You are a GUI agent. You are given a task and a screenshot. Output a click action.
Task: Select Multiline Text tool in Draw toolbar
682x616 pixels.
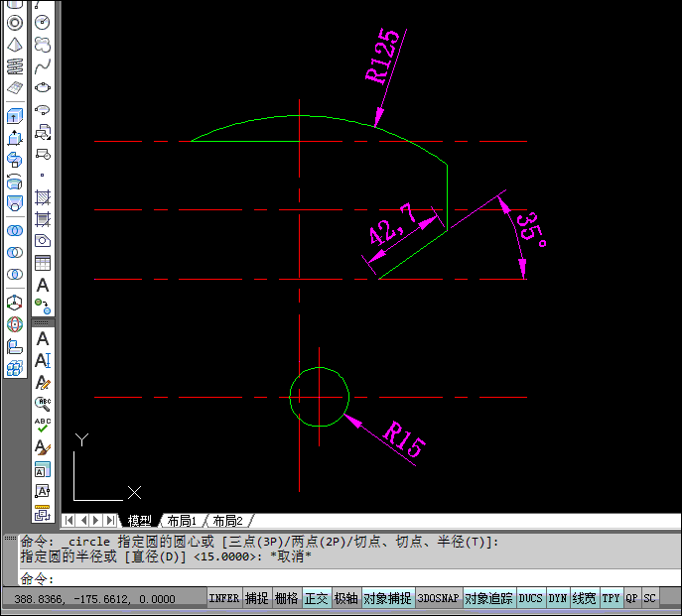[x=43, y=285]
